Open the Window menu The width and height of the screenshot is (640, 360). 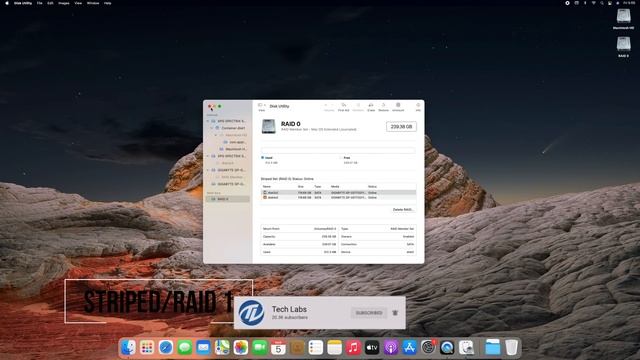(93, 3)
